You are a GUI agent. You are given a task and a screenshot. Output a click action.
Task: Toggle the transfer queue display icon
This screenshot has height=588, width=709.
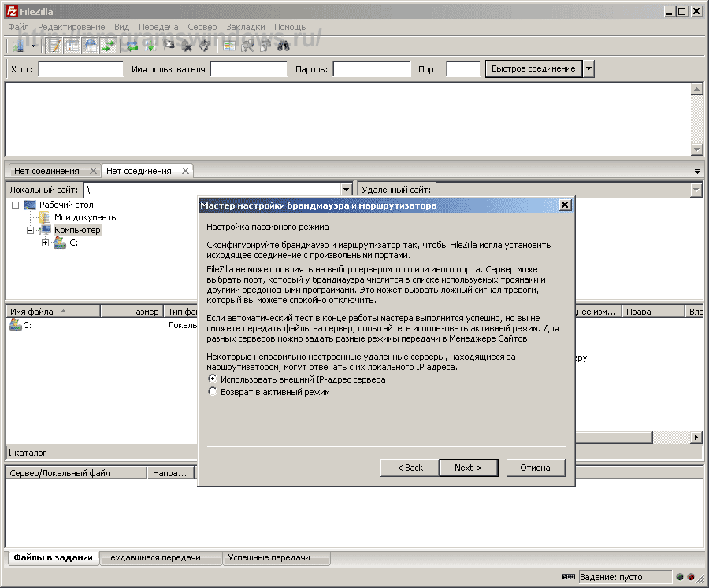coord(109,46)
